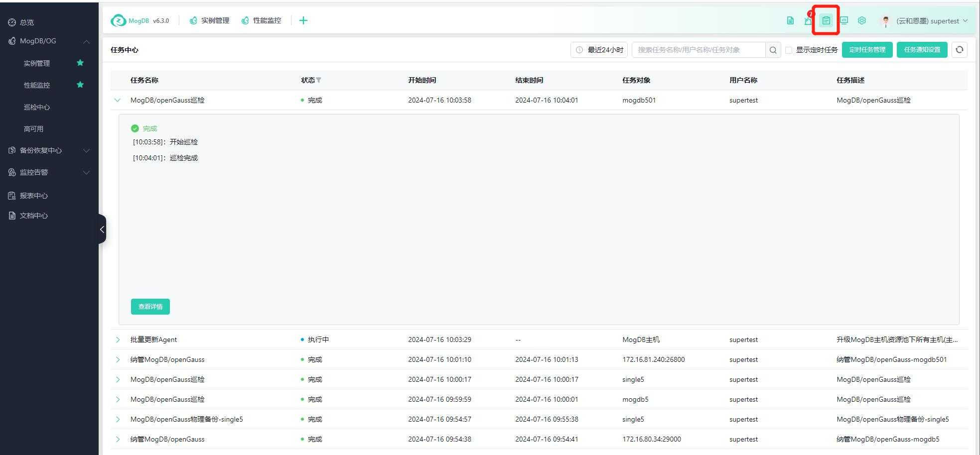Click the 任务名称 column header
980x455 pixels.
[144, 80]
